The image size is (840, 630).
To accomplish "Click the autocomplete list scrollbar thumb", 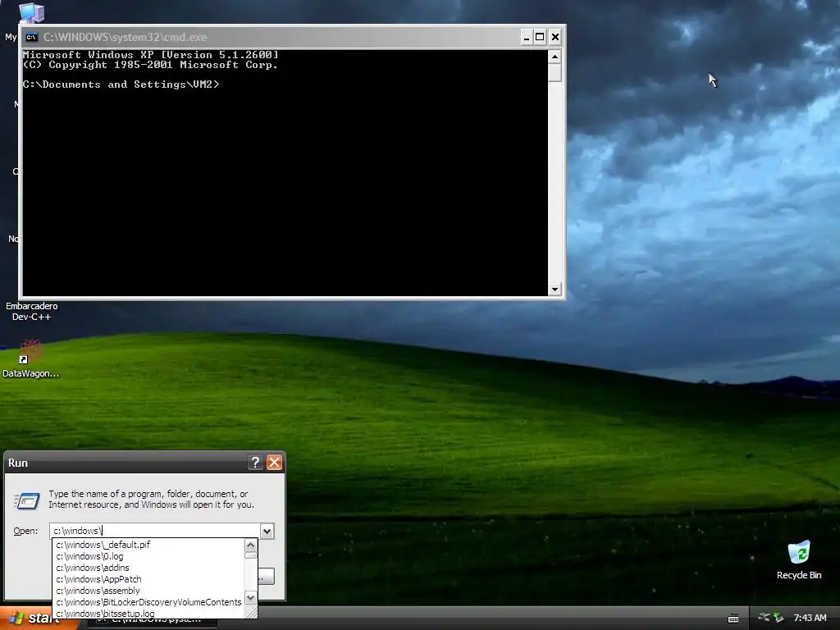I will click(251, 555).
